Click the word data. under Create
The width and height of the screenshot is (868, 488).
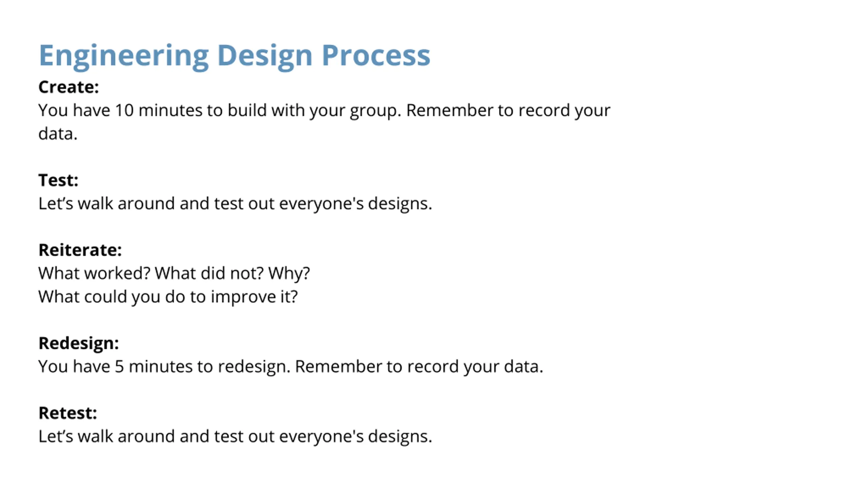click(58, 134)
